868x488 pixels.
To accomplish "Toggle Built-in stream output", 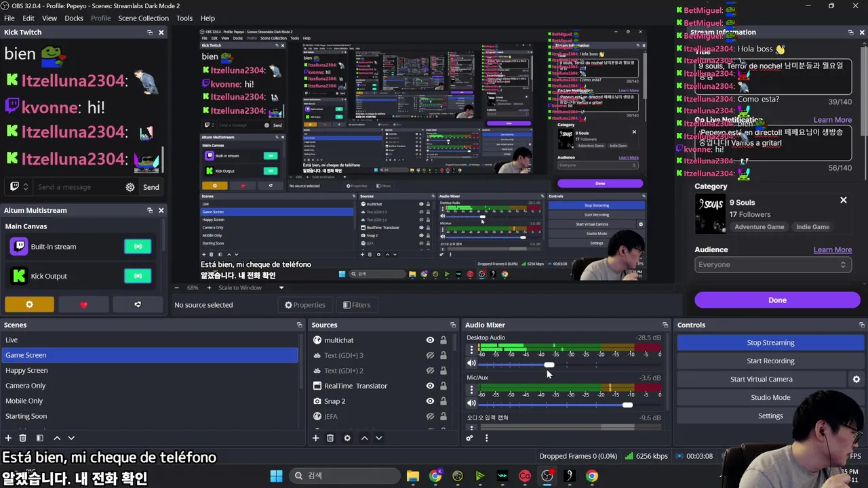I will 138,247.
